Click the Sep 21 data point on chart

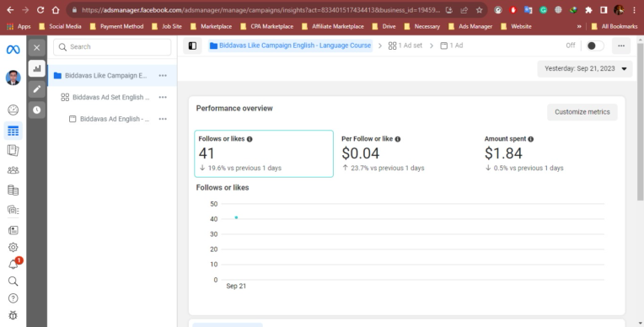(236, 217)
